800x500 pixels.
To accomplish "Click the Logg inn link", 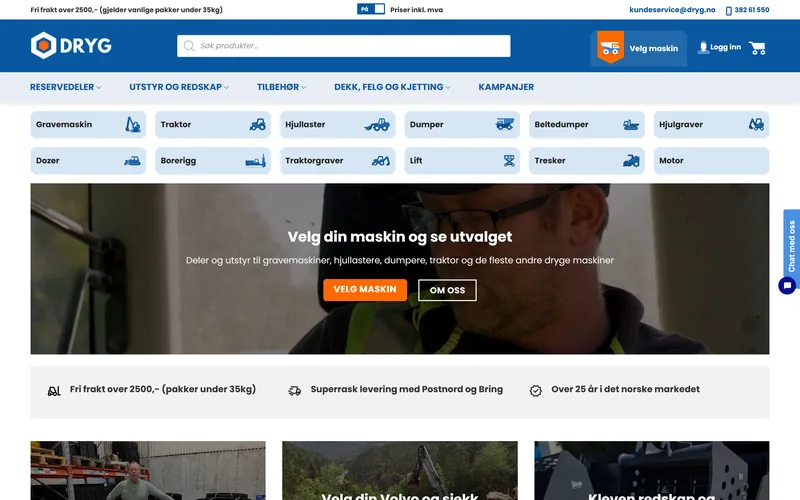I will pos(726,47).
